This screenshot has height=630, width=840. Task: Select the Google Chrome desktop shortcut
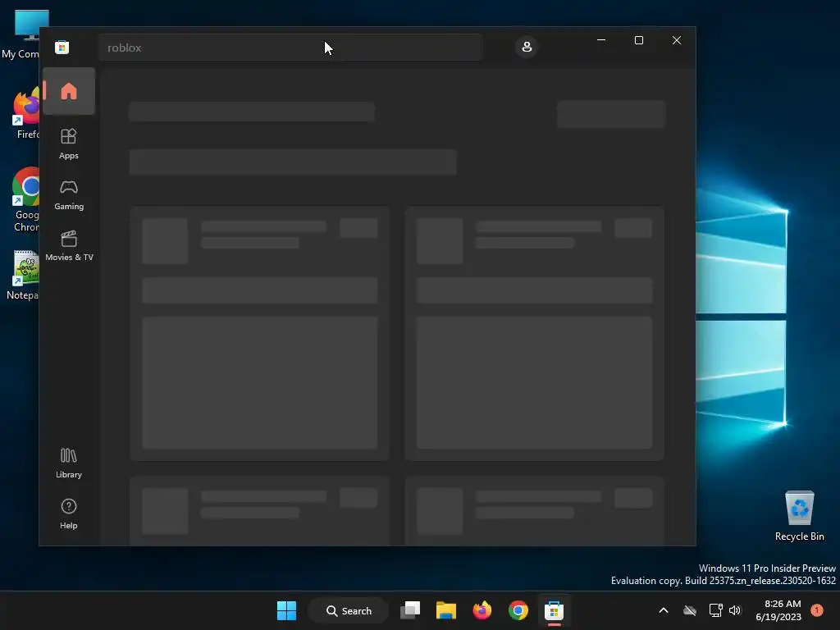click(x=25, y=200)
